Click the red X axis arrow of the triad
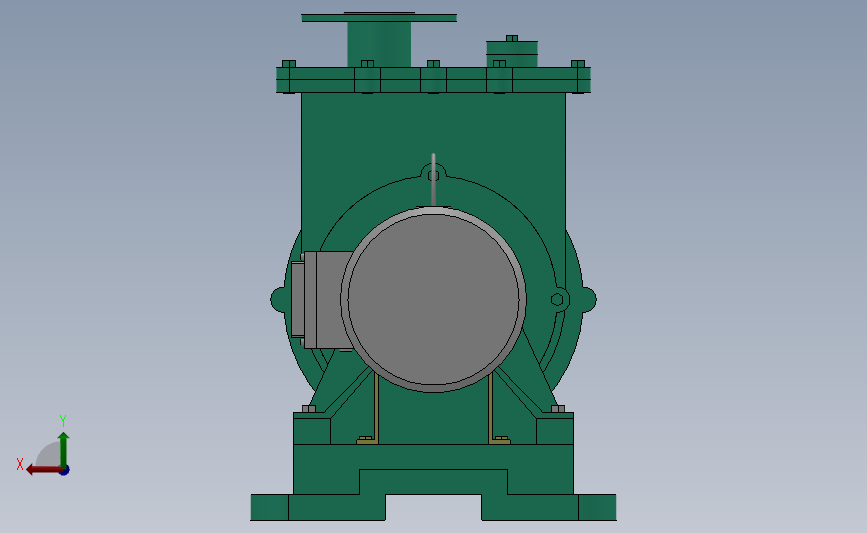The height and width of the screenshot is (533, 867). tap(44, 470)
